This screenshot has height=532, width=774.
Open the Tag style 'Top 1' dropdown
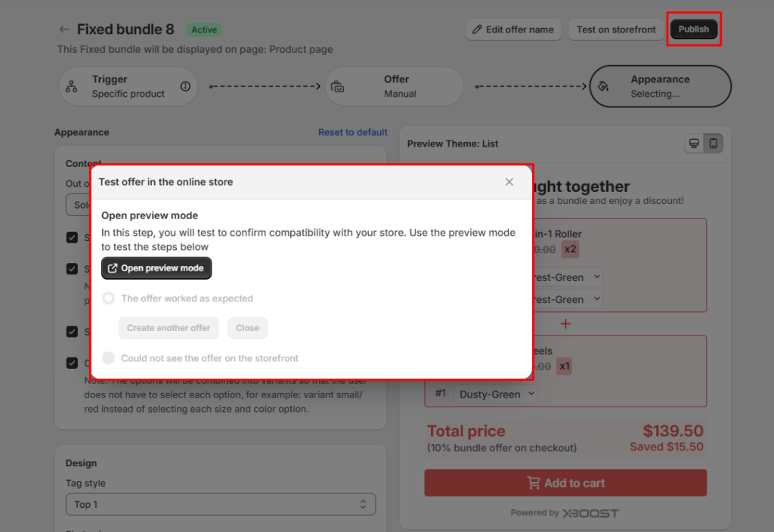pos(221,504)
